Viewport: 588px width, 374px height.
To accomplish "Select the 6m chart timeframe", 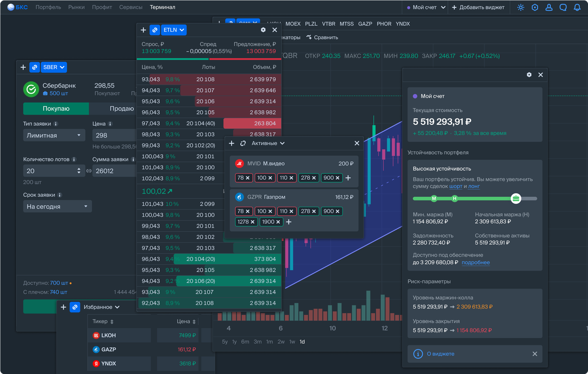I will pos(245,342).
